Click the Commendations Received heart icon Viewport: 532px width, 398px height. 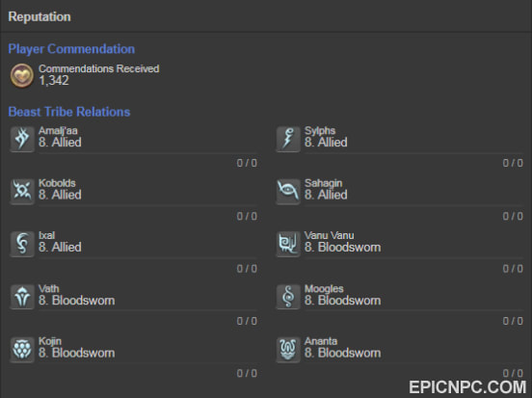tap(22, 75)
